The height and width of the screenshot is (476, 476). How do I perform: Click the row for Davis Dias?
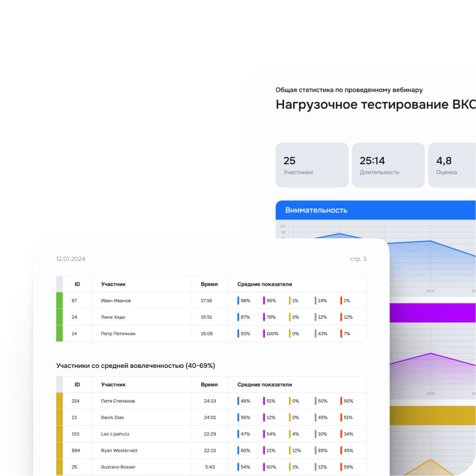pyautogui.click(x=211, y=418)
